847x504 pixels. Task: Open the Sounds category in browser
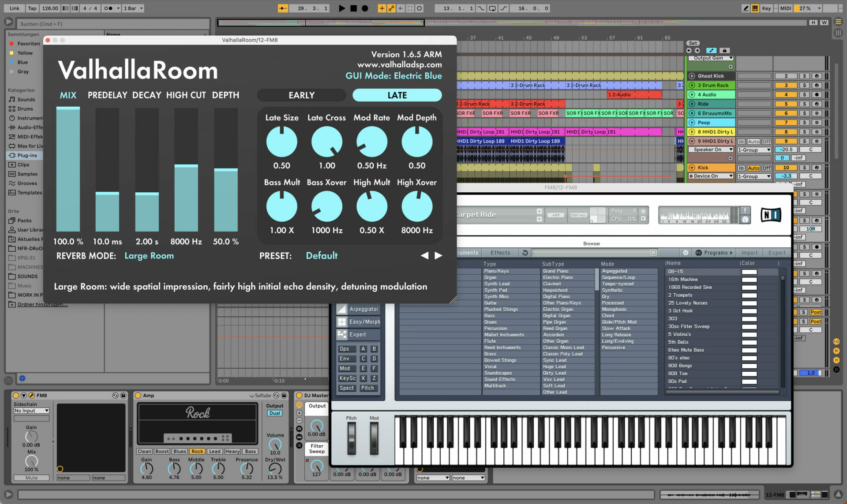click(x=26, y=100)
